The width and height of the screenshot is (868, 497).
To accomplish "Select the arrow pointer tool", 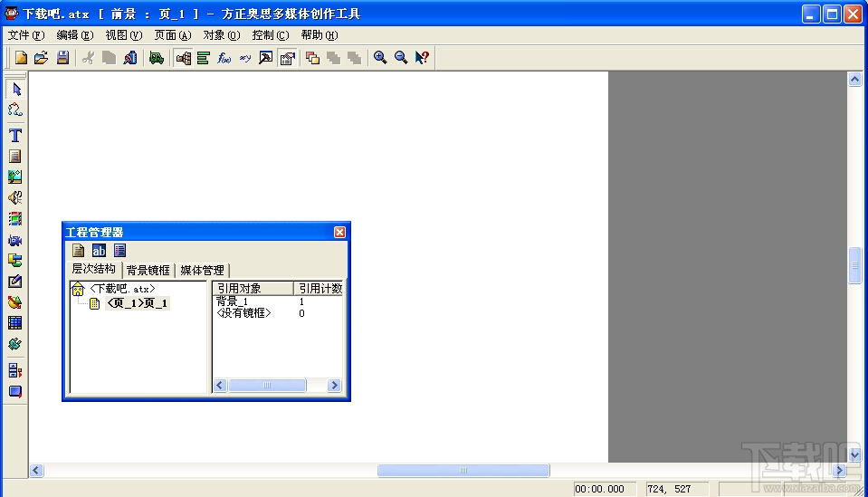I will click(15, 89).
